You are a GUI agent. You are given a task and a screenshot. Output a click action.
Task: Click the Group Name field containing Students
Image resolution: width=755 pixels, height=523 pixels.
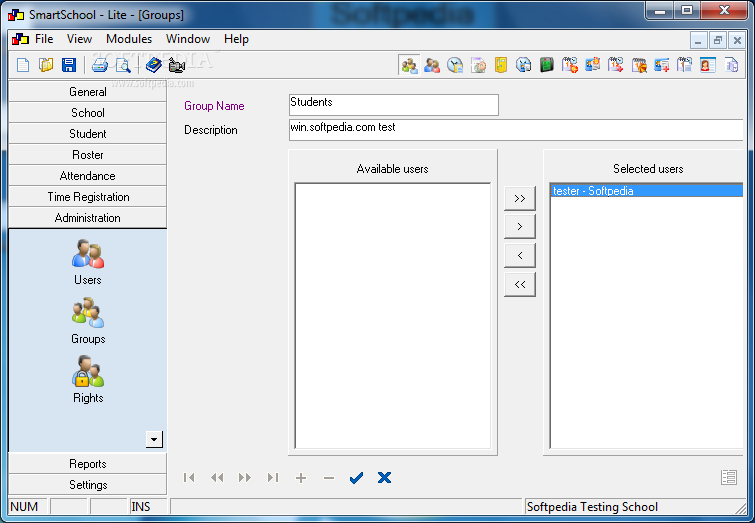point(393,105)
